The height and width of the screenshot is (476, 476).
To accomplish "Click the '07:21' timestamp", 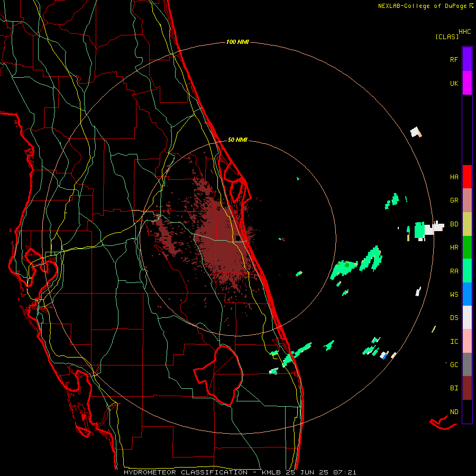I will coord(344,472).
